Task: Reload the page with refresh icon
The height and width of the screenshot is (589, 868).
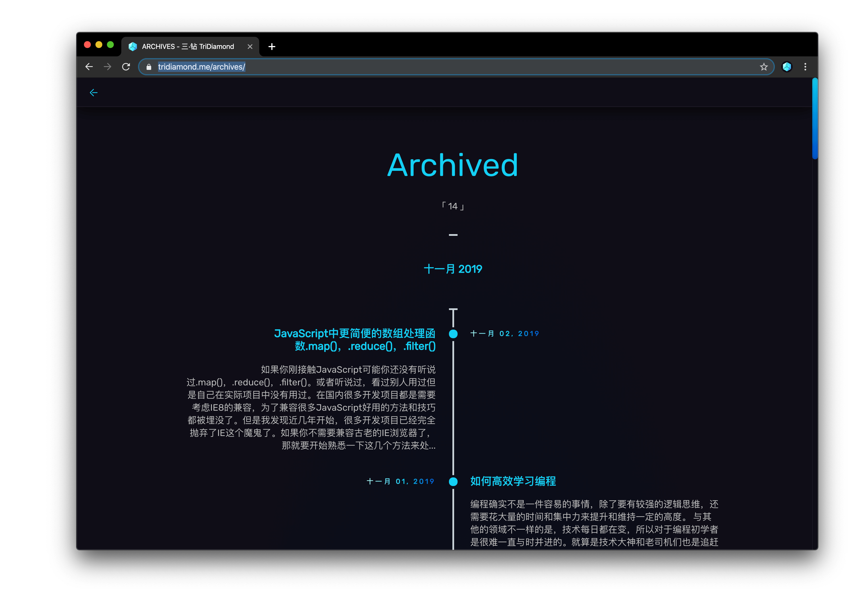Action: (126, 67)
